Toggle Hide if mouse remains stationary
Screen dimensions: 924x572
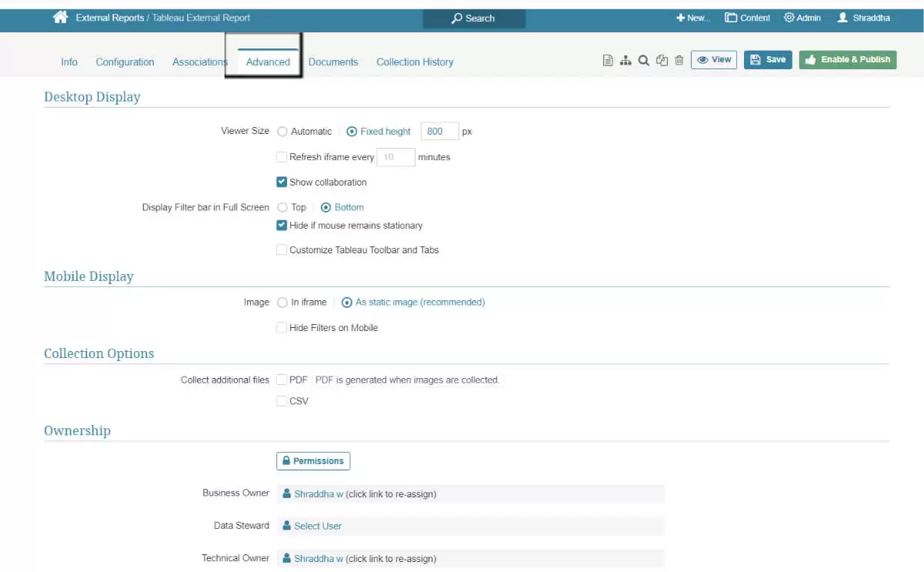pos(282,226)
